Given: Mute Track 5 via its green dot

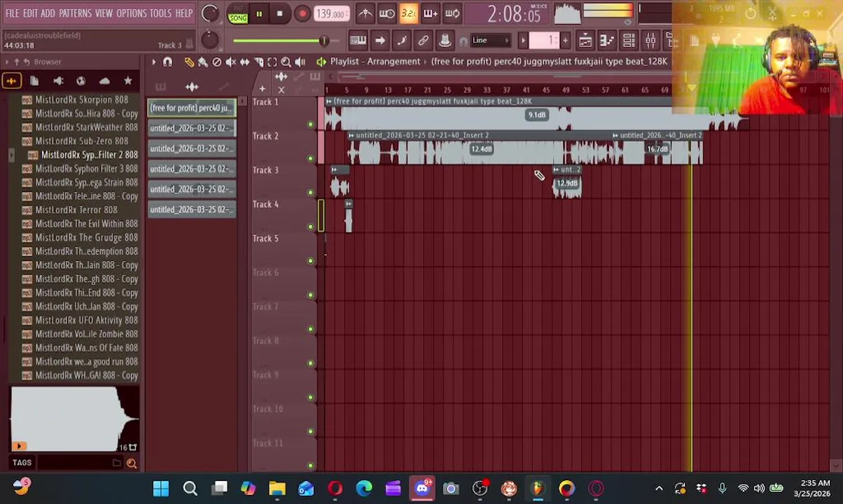Looking at the screenshot, I should 310,261.
